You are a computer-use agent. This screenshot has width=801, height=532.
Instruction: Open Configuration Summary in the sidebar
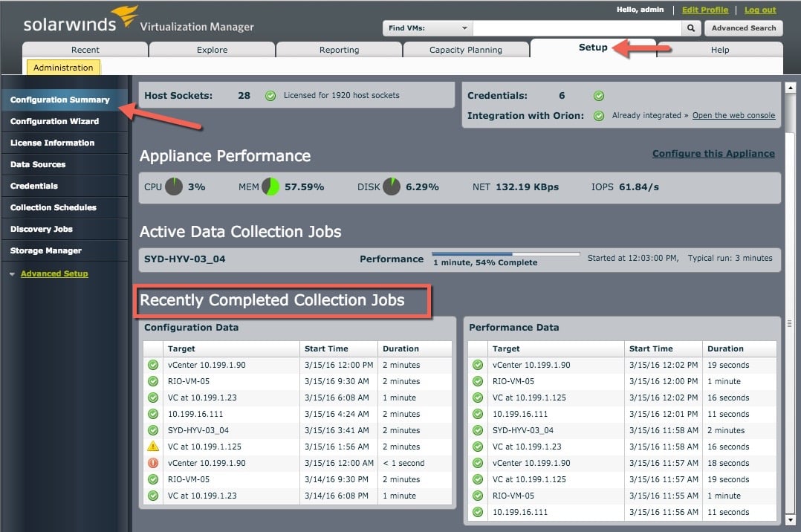pos(64,100)
